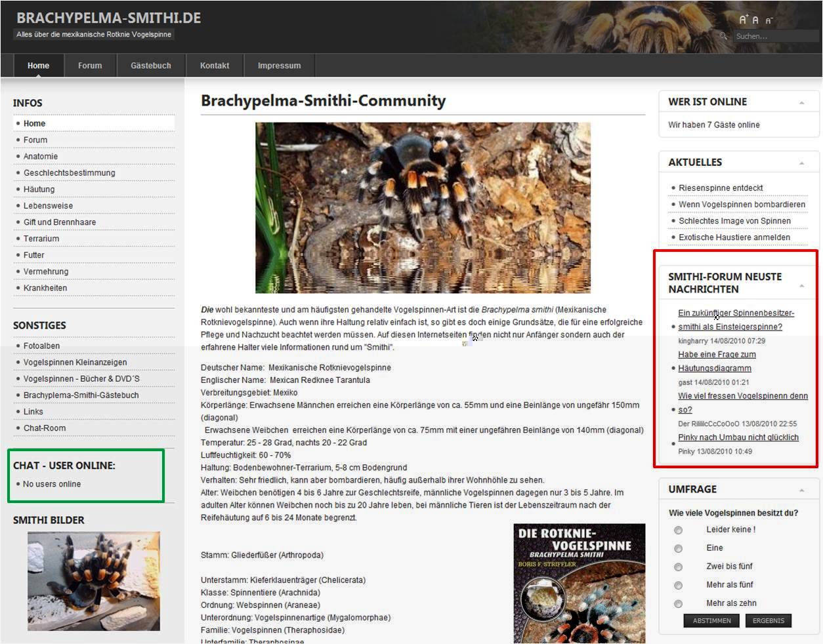
Task: Type in the Suchen search field
Action: 774,36
